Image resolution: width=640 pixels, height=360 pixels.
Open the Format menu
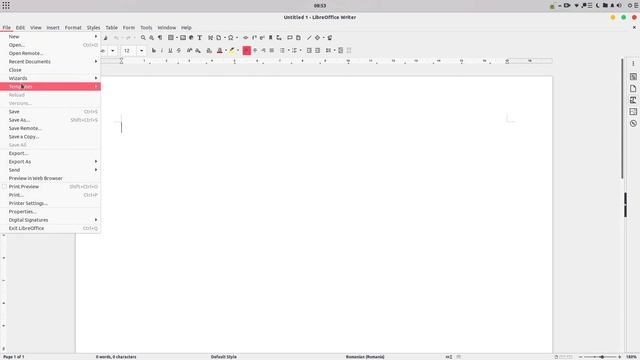[73, 27]
